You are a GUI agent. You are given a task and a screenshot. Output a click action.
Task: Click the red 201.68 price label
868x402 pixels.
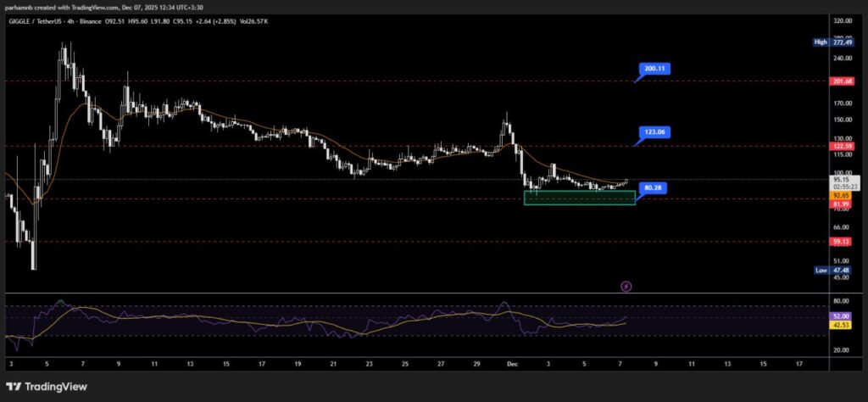click(x=843, y=81)
